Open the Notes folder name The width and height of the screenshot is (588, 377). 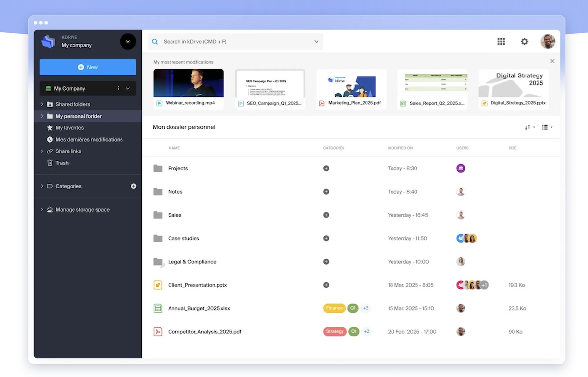click(175, 192)
